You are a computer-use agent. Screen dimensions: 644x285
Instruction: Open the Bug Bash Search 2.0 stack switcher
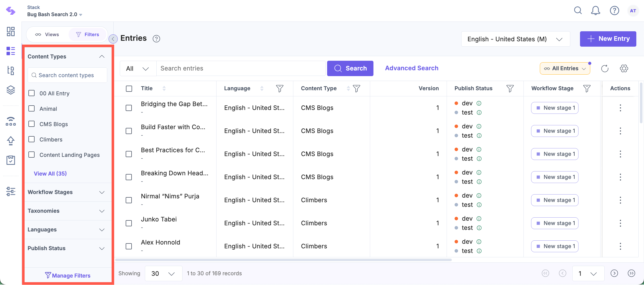[x=55, y=14]
